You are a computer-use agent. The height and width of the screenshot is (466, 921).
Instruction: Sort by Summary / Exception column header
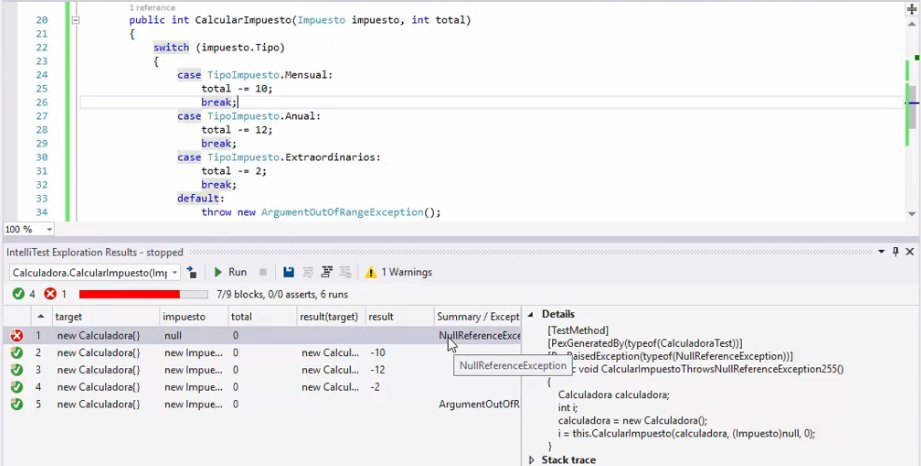coord(478,317)
